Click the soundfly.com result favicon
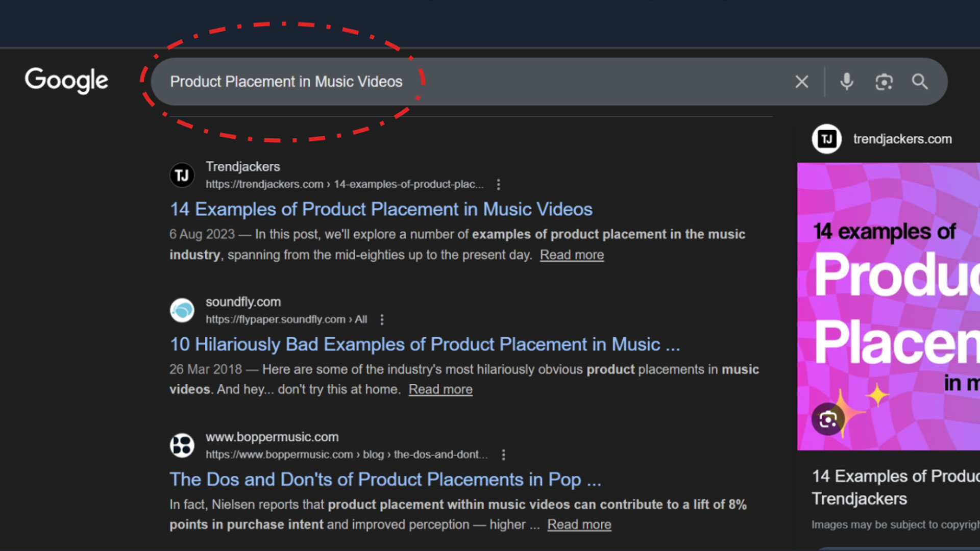The width and height of the screenshot is (980, 551). [x=182, y=310]
